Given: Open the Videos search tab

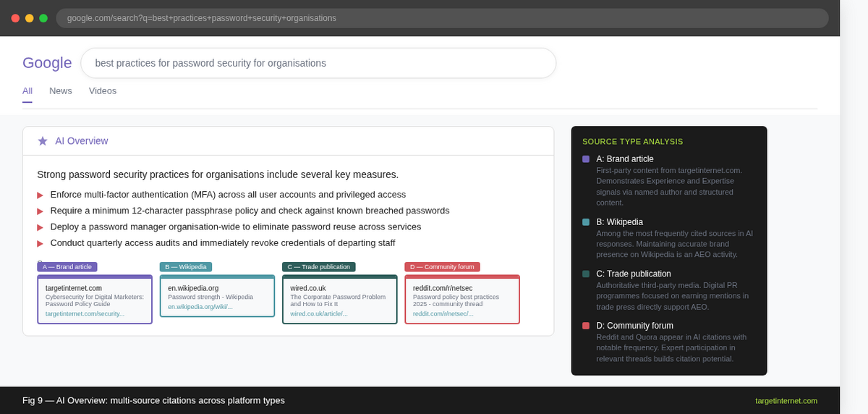Looking at the screenshot, I should [x=103, y=90].
